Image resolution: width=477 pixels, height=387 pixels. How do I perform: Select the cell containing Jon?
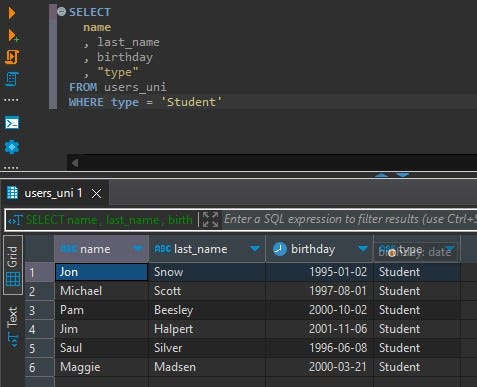point(101,272)
